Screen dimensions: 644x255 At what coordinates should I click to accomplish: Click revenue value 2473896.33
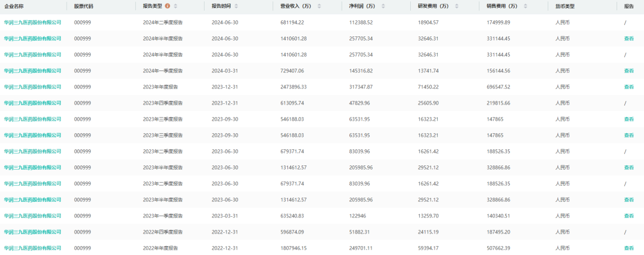(293, 87)
